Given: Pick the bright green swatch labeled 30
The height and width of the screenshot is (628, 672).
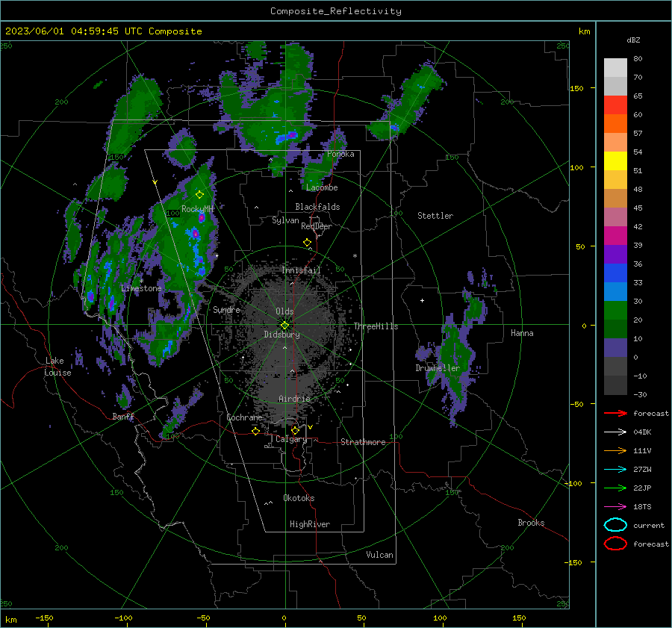Looking at the screenshot, I should pyautogui.click(x=615, y=310).
